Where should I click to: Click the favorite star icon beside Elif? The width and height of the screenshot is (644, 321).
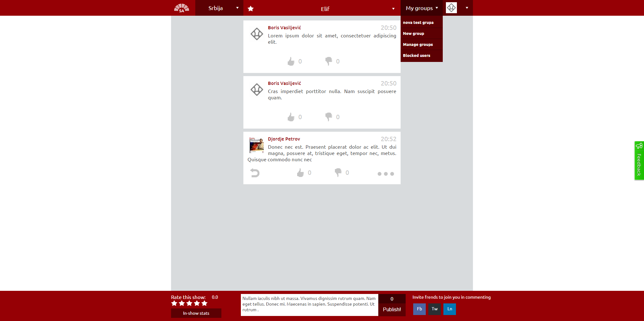click(x=251, y=8)
